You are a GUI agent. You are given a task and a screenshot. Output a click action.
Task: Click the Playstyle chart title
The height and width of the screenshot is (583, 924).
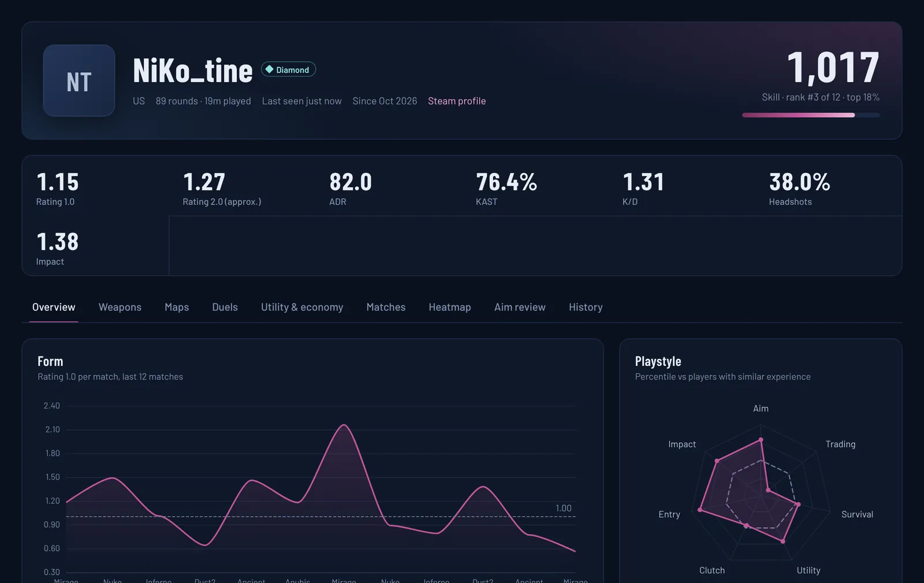[658, 361]
